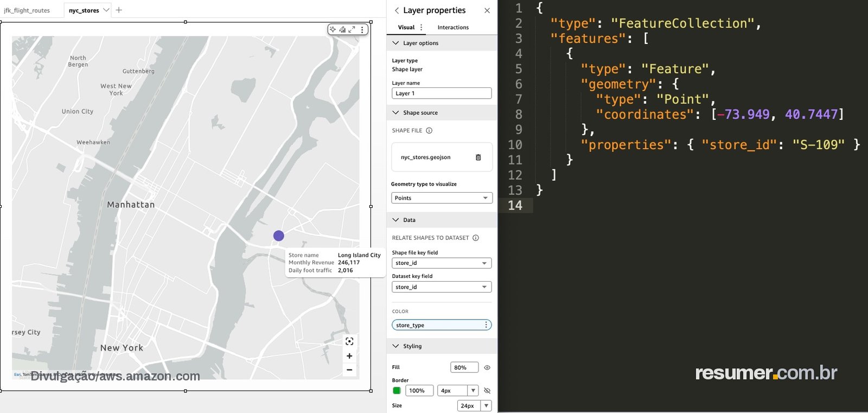
Task: Select the nyc_stores sheet tab
Action: [x=84, y=10]
